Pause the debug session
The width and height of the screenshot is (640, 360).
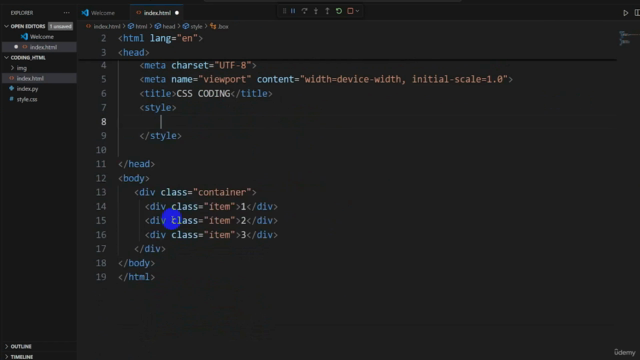point(293,11)
